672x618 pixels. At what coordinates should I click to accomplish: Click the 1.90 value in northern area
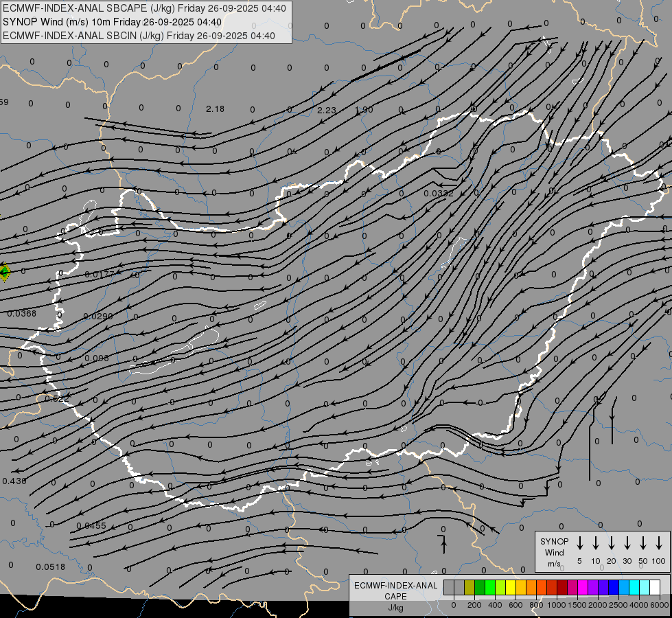[x=364, y=110]
